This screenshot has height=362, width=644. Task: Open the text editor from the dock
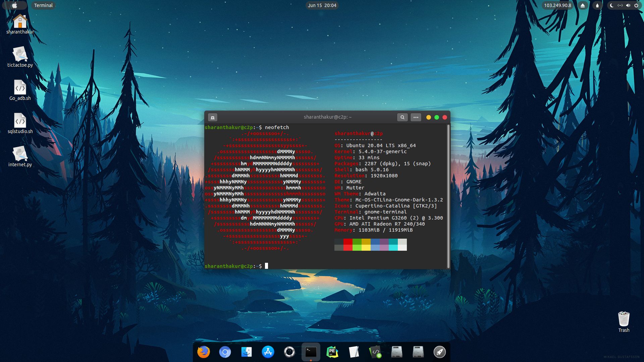(354, 352)
